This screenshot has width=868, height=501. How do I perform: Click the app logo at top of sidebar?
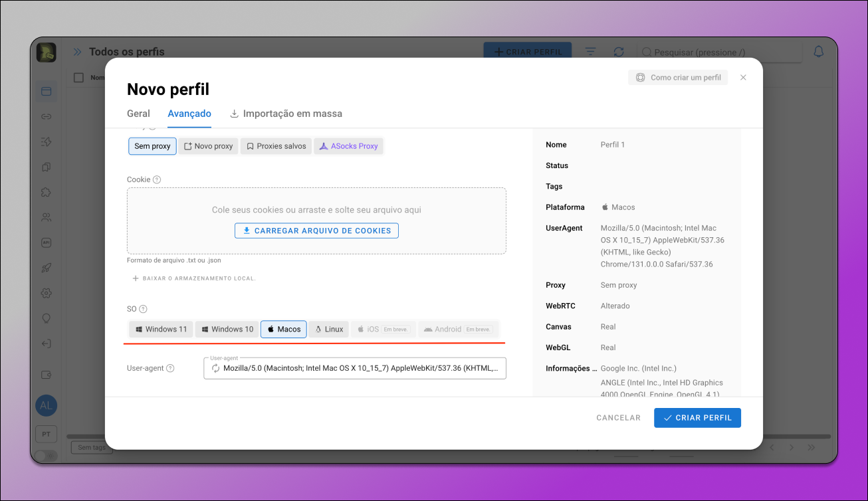click(47, 52)
